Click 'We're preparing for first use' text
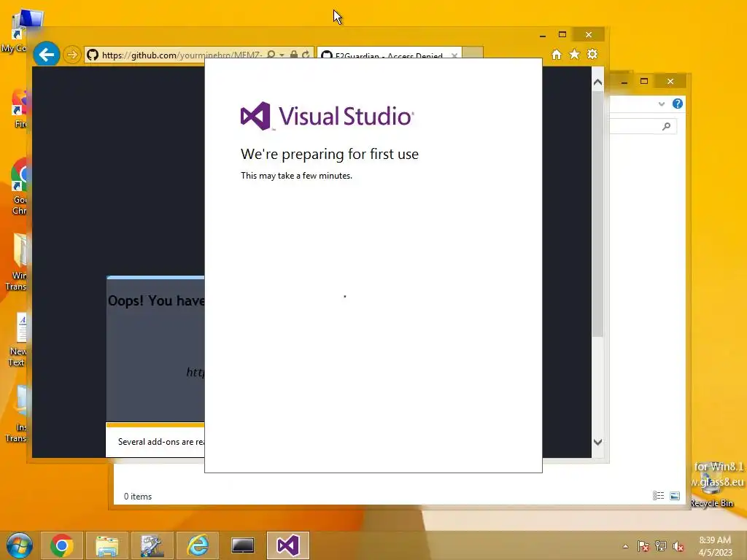The image size is (747, 560). pyautogui.click(x=330, y=154)
